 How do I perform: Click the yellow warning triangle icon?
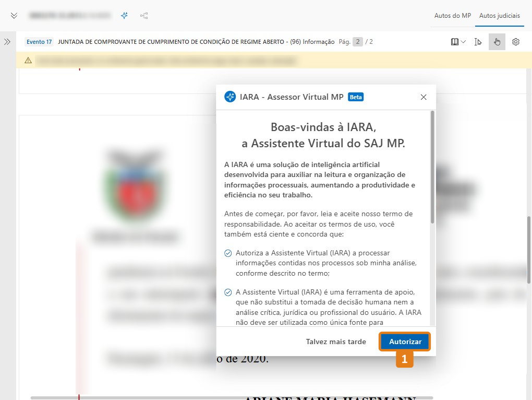tap(28, 61)
